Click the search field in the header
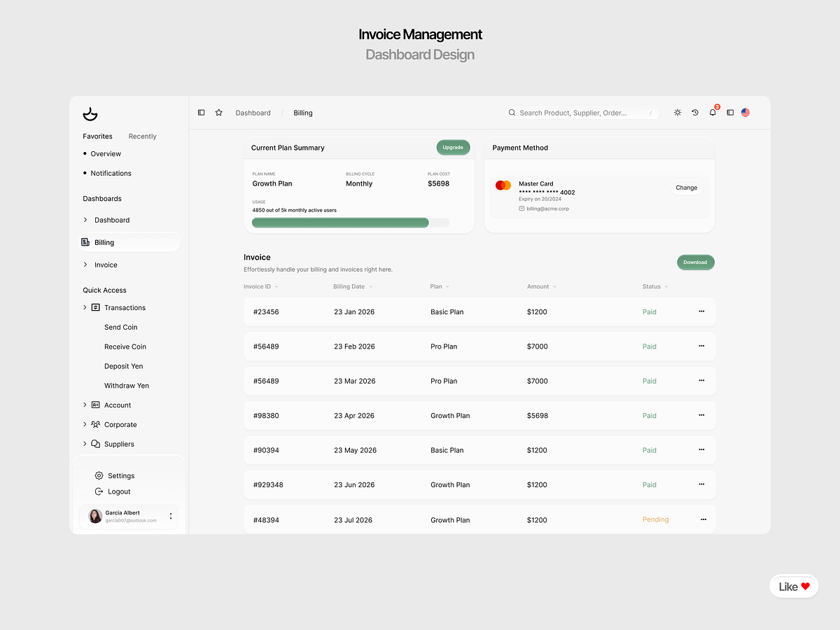The width and height of the screenshot is (840, 630). pos(581,112)
